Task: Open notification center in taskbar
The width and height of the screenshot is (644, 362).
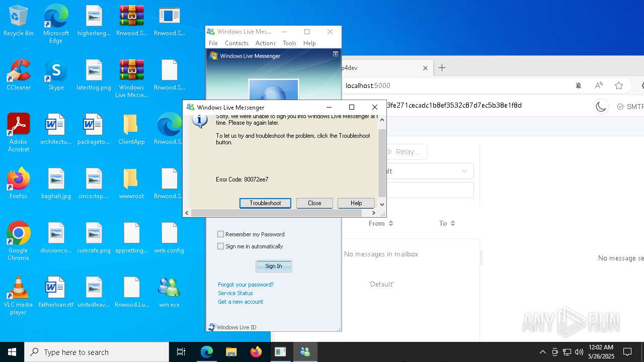Action: 627,352
